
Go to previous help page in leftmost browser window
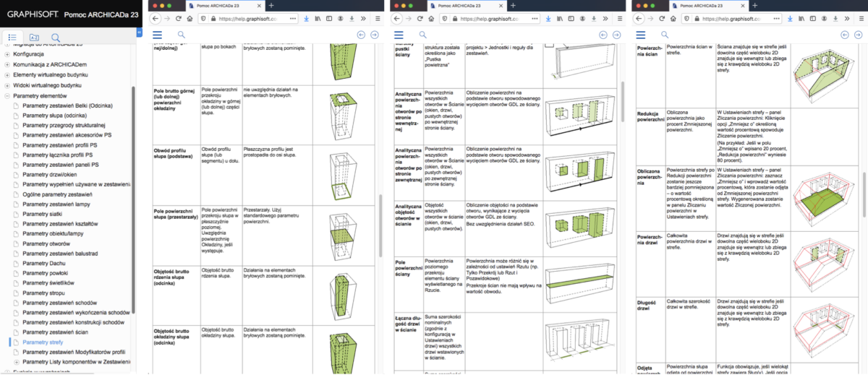click(x=361, y=35)
